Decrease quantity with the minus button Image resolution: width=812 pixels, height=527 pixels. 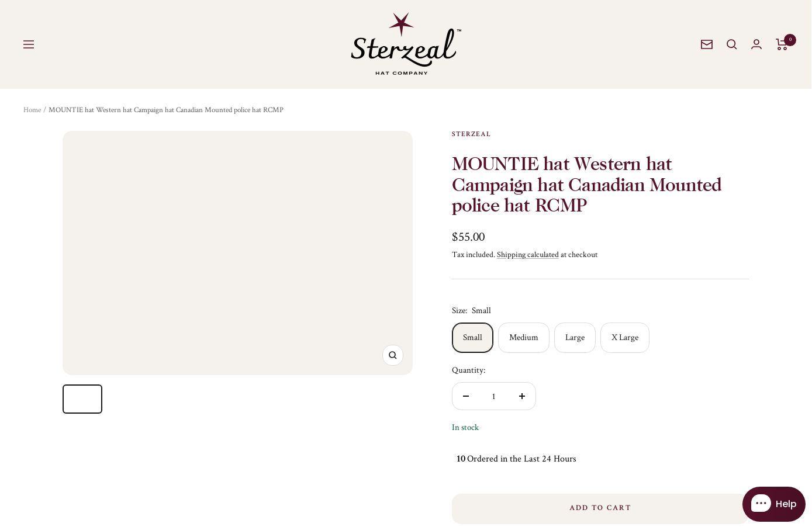click(466, 396)
